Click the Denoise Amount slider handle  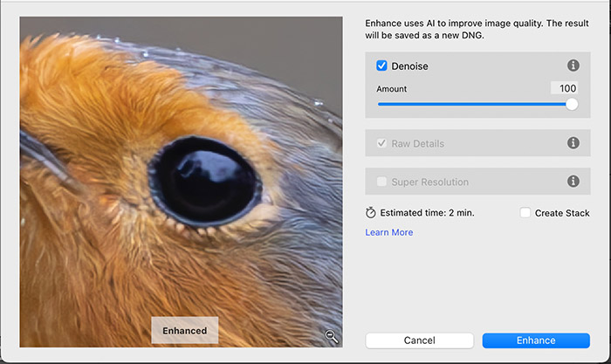[x=572, y=104]
